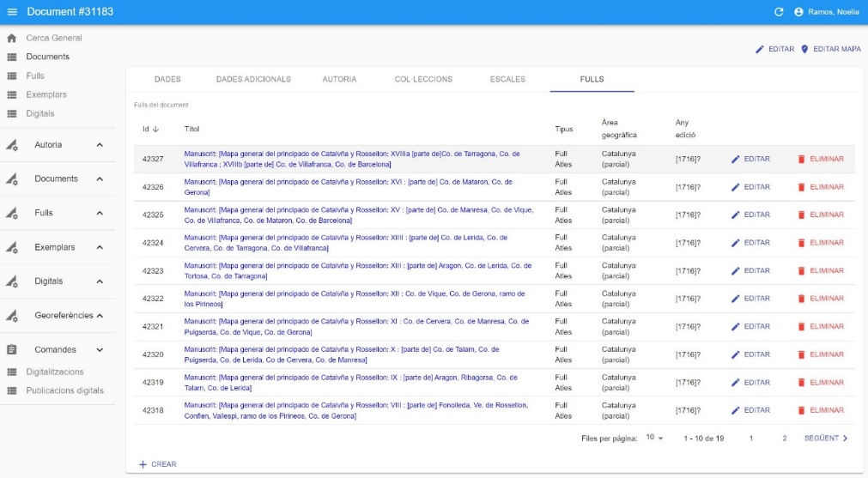Click EDITAR button in row 42319
Viewport: 868px width, 478px height.
pyautogui.click(x=750, y=382)
